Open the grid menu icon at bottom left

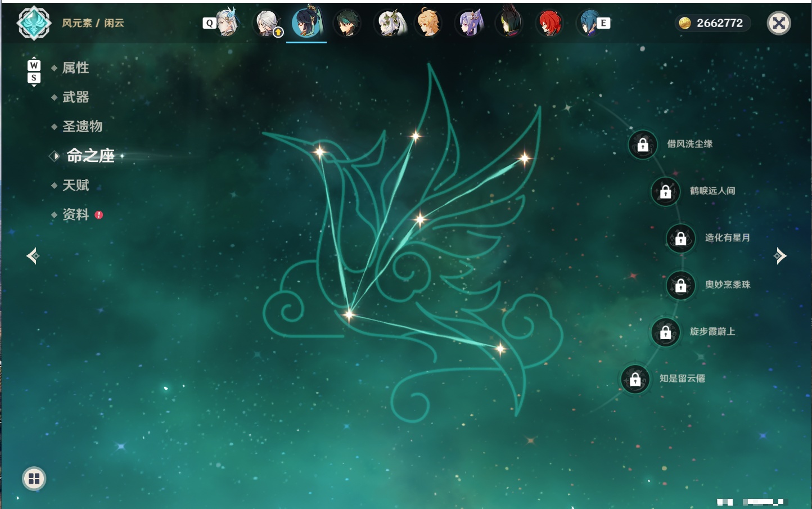34,479
